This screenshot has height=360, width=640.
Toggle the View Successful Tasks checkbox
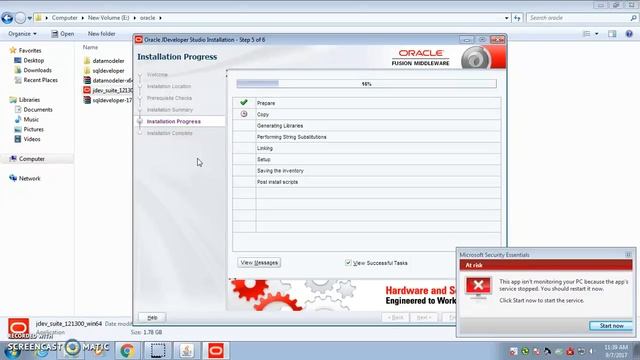click(x=348, y=263)
